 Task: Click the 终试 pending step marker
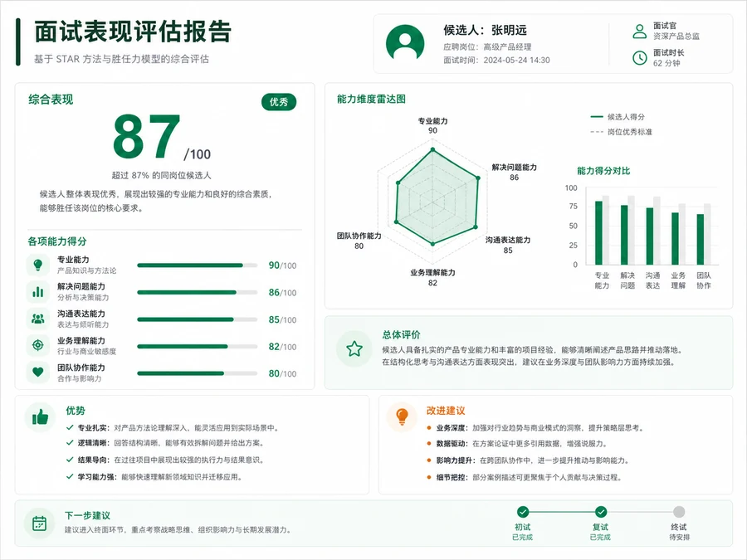click(679, 512)
